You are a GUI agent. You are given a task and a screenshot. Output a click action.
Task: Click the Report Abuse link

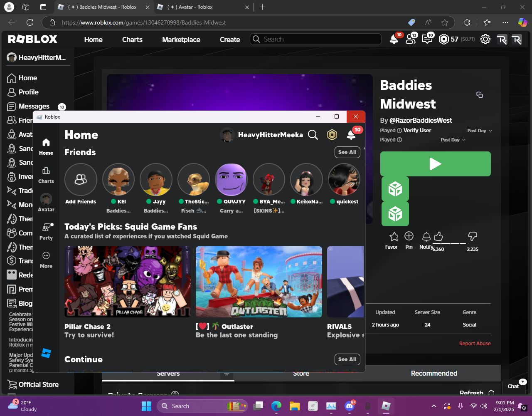(x=475, y=344)
